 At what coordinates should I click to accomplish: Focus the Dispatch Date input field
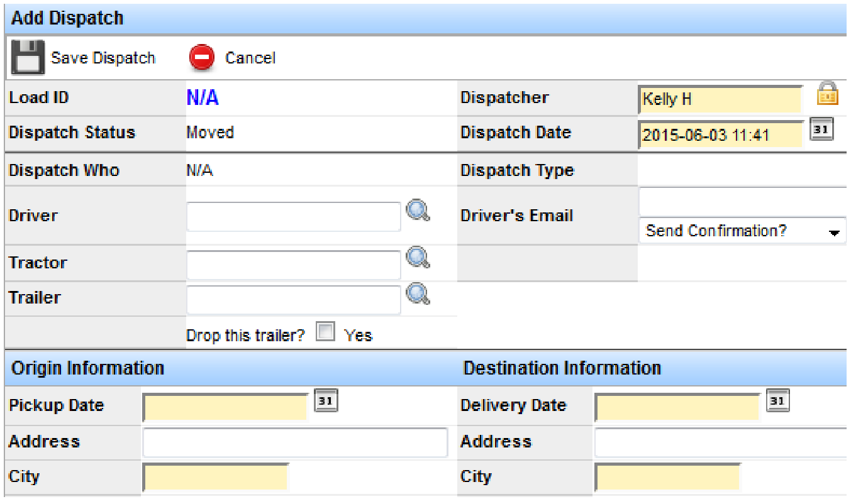coord(721,134)
